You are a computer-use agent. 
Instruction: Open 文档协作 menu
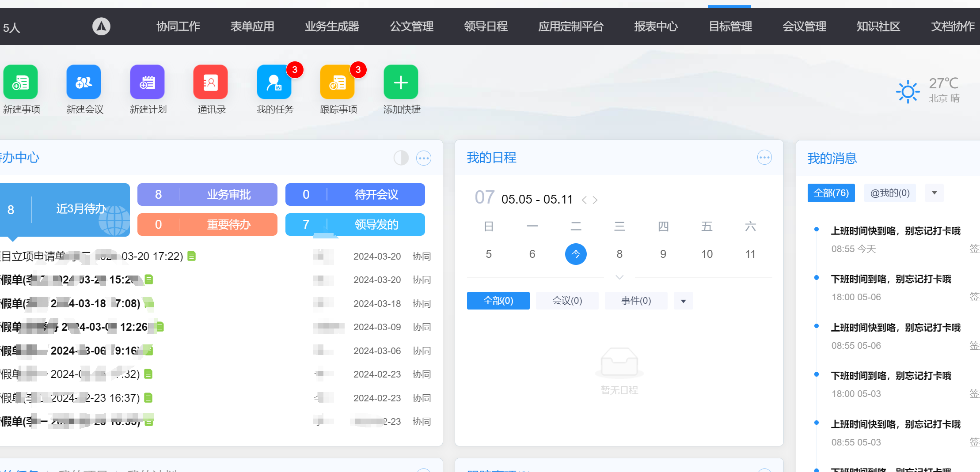(x=953, y=26)
